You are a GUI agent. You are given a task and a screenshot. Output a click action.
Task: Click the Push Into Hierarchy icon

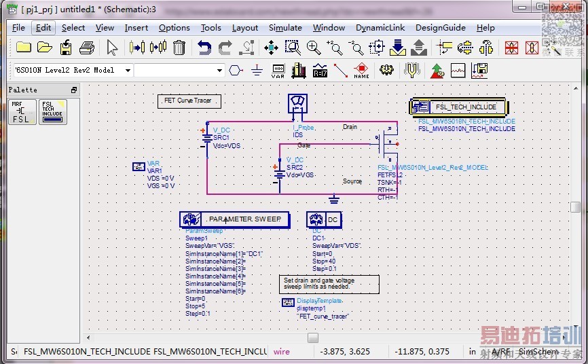pos(398,48)
